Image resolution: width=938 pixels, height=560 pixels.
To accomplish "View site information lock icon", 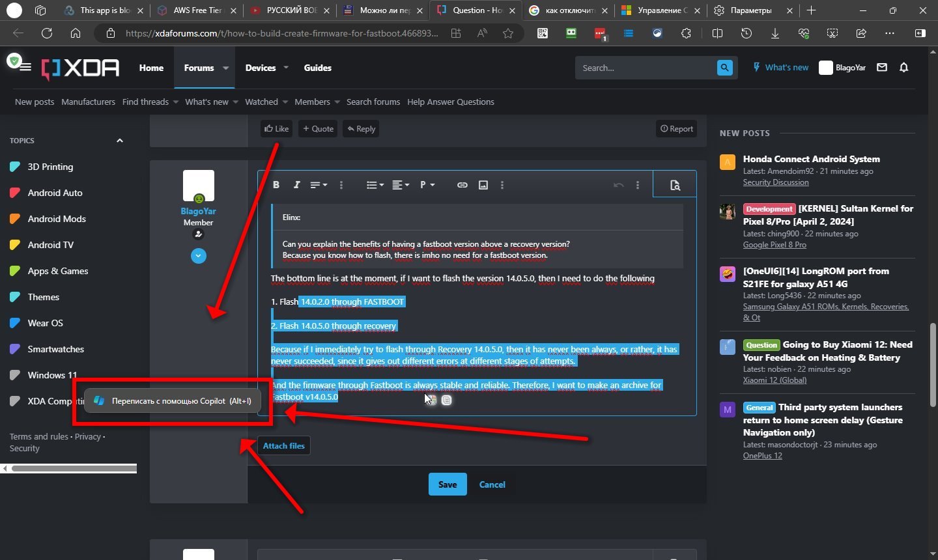I will point(110,33).
